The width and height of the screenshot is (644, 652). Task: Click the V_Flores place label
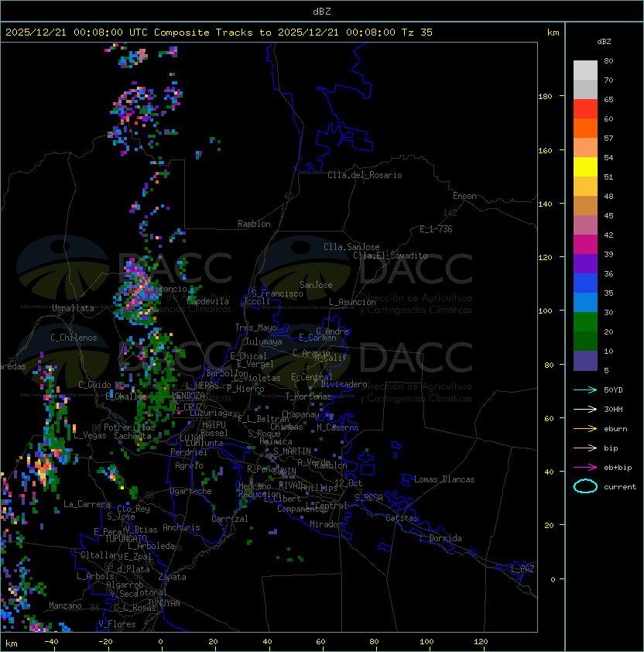pos(117,624)
